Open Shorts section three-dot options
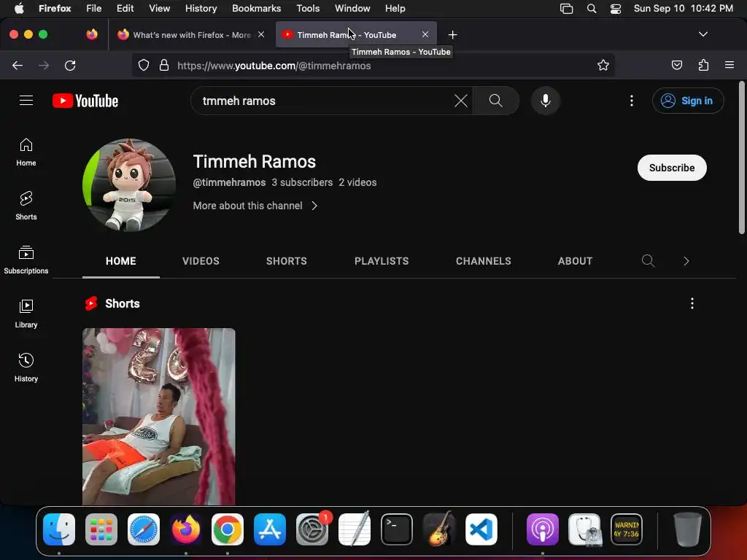The width and height of the screenshot is (747, 560). click(692, 303)
